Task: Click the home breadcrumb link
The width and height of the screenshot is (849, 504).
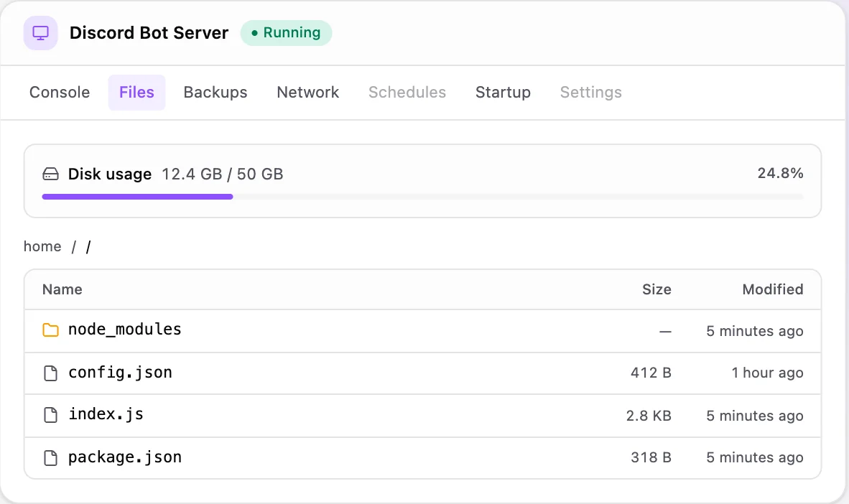Action: click(42, 246)
